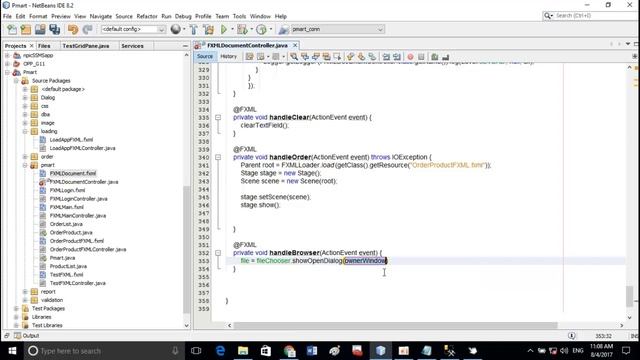Screen dimensions: 640x360
Task: Select FXMLLogin.fxml in project tree
Action: point(67,191)
